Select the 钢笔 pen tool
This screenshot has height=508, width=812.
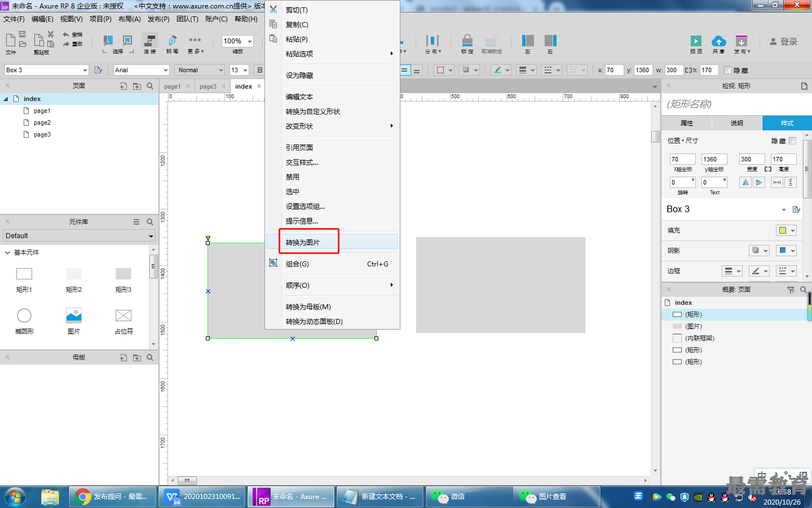coord(173,41)
